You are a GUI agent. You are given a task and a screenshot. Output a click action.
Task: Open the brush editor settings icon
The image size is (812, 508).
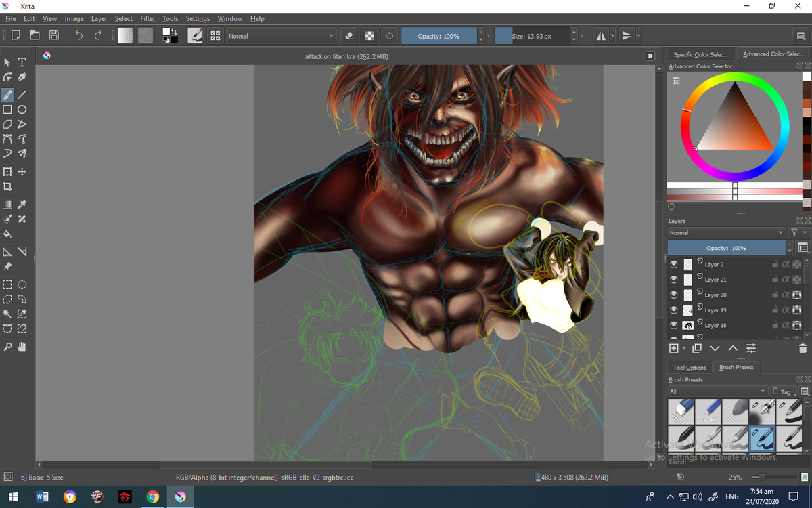195,35
